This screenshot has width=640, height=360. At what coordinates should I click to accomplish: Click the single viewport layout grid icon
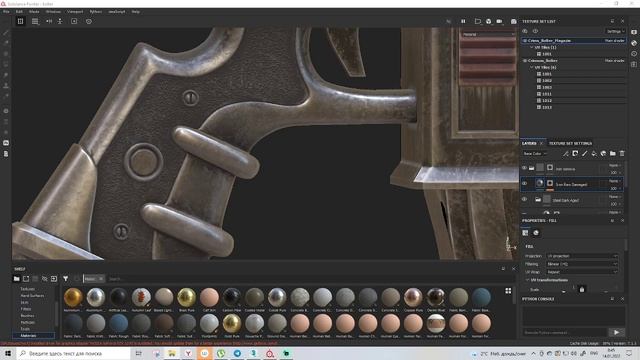pyautogui.click(x=20, y=21)
